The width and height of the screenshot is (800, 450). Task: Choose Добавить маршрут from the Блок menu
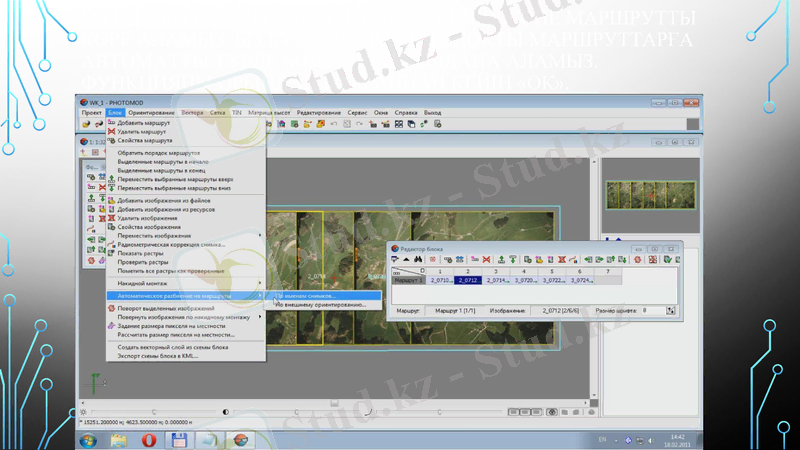tap(143, 123)
